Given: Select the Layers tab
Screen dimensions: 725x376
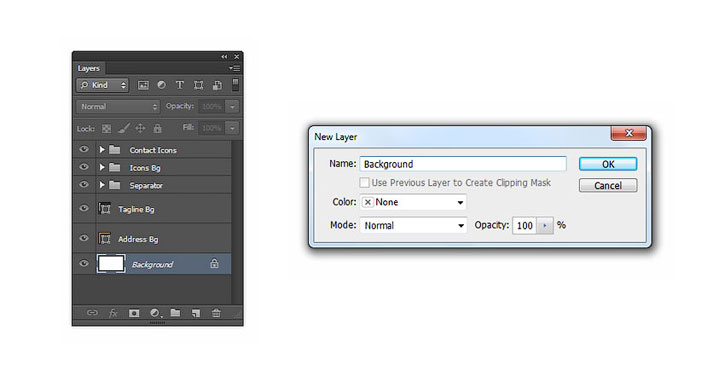Looking at the screenshot, I should coord(89,68).
